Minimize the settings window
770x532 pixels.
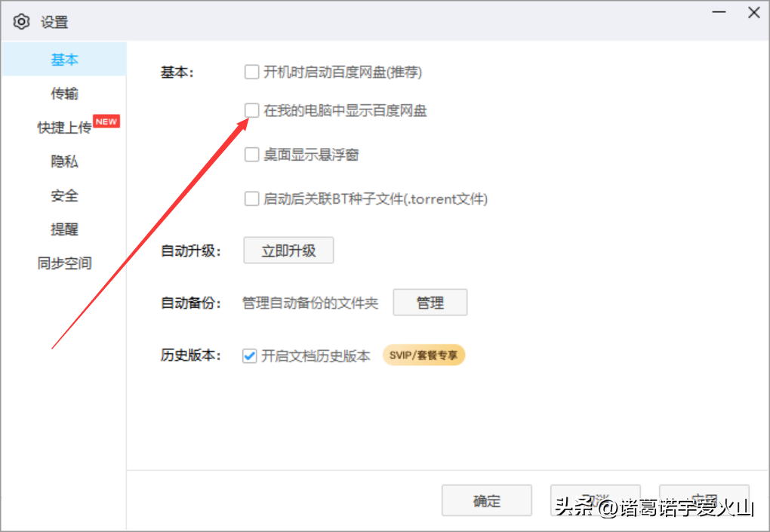click(x=719, y=12)
